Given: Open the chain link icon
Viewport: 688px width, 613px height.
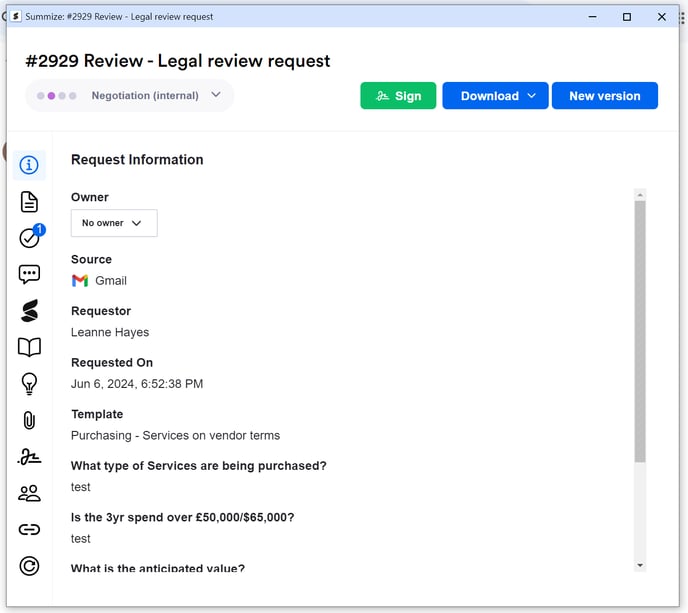Looking at the screenshot, I should tap(29, 530).
